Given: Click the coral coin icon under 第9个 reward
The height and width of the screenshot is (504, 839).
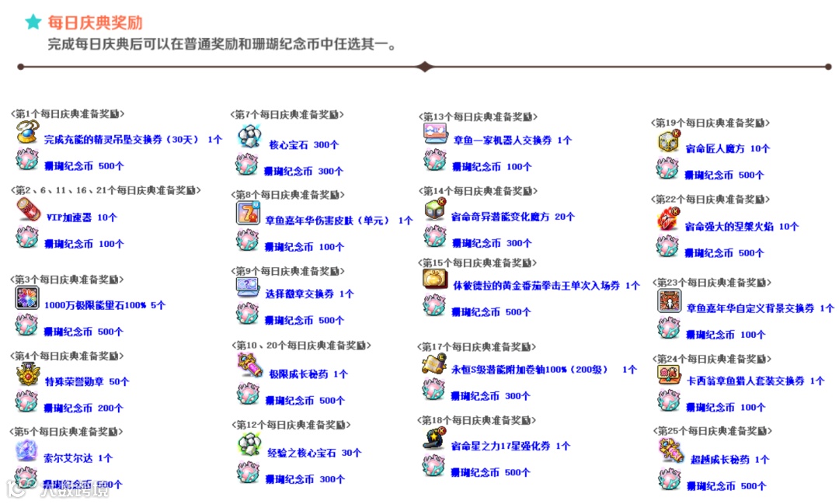Looking at the screenshot, I should 248,314.
